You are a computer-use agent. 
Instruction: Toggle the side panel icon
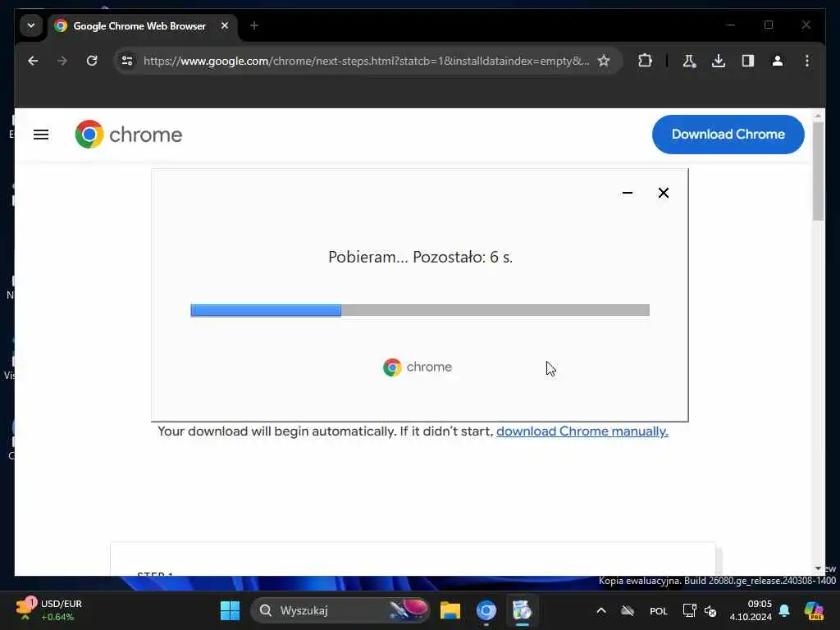pos(748,61)
